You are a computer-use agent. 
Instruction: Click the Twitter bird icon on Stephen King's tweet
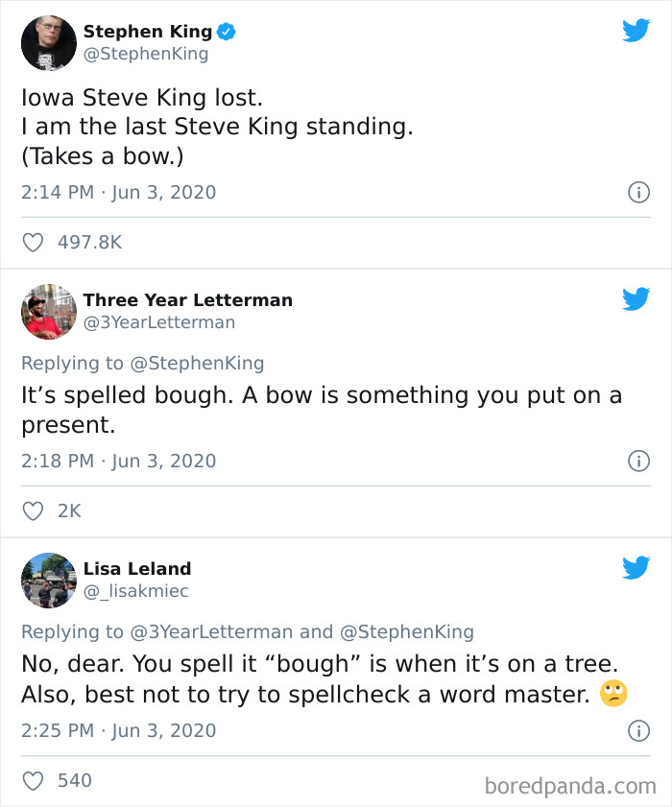(x=636, y=31)
